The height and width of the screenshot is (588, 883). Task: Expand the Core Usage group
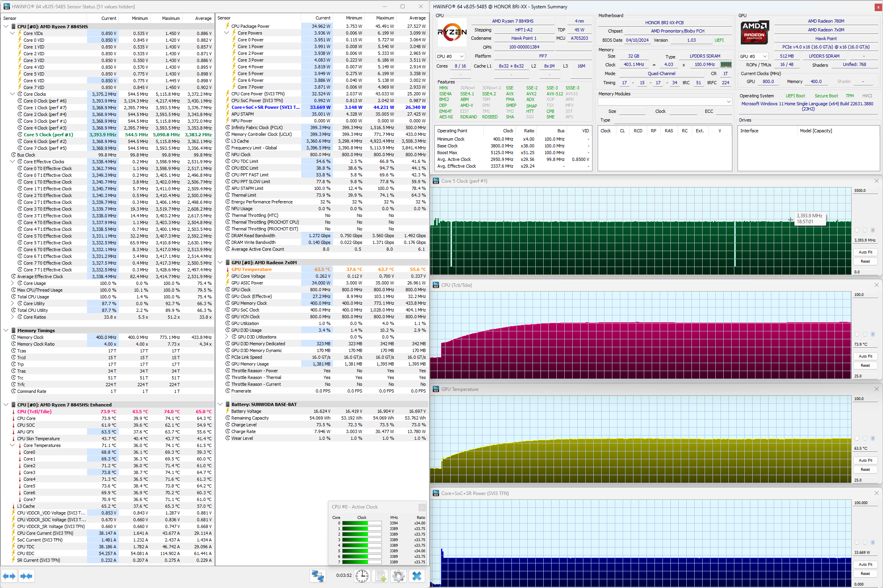(12, 283)
